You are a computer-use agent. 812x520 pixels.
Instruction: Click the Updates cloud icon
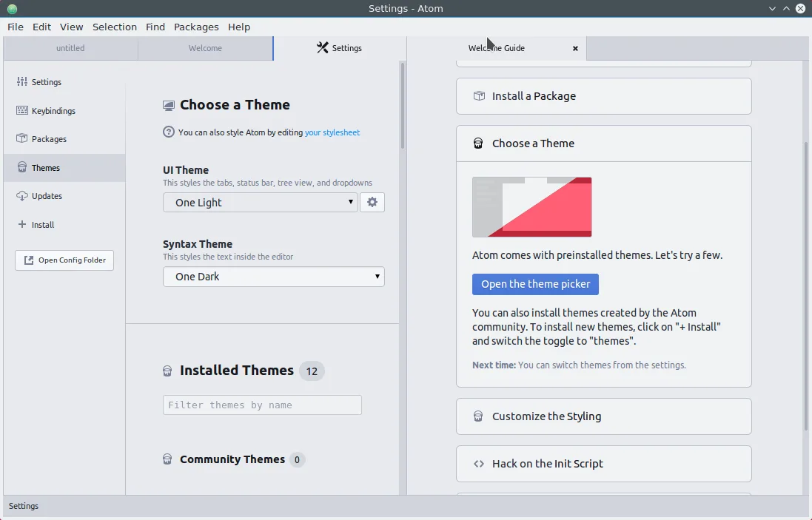coord(21,195)
